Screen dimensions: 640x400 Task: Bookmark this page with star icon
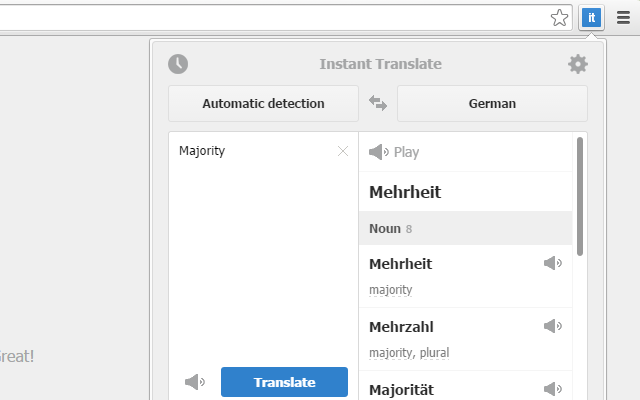point(560,17)
